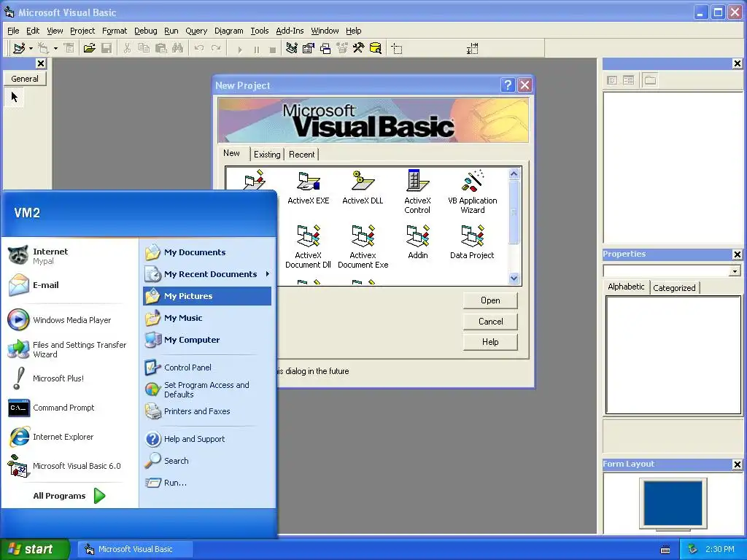The width and height of the screenshot is (747, 560).
Task: Select the VB Application Wizard icon
Action: click(x=473, y=192)
